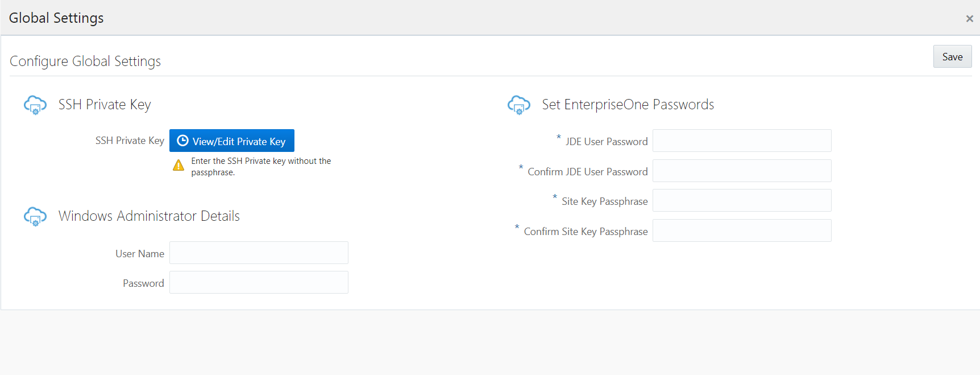Click the yellow warning triangle icon
Image resolution: width=980 pixels, height=375 pixels.
tap(178, 166)
